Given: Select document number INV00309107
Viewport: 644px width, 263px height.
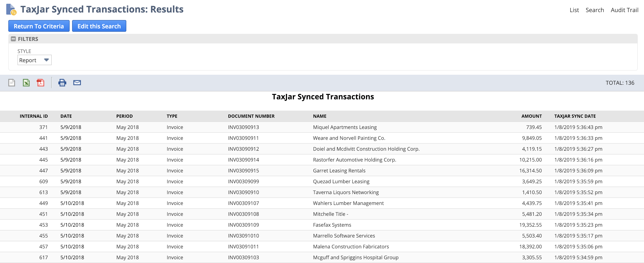Looking at the screenshot, I should (x=243, y=203).
